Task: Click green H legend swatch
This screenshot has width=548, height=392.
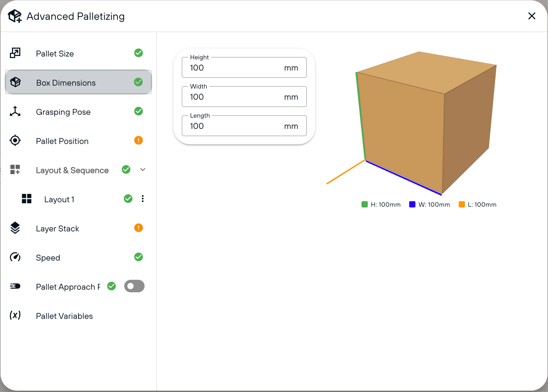Action: (x=364, y=204)
